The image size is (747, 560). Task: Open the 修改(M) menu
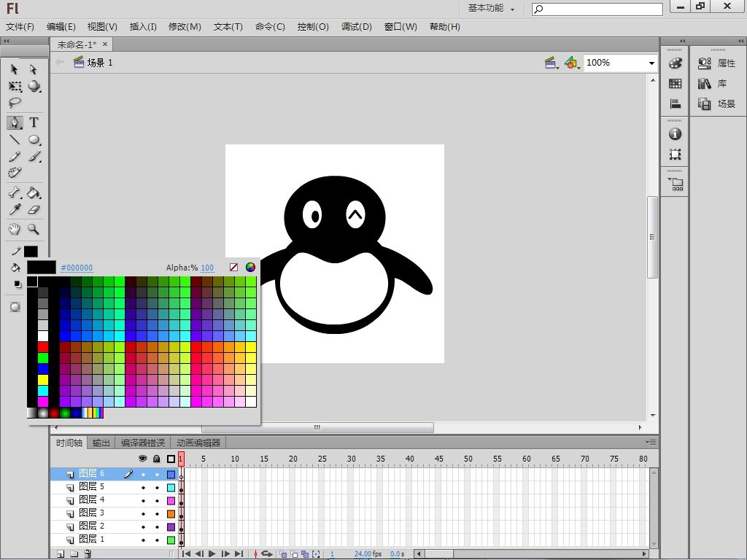click(185, 27)
